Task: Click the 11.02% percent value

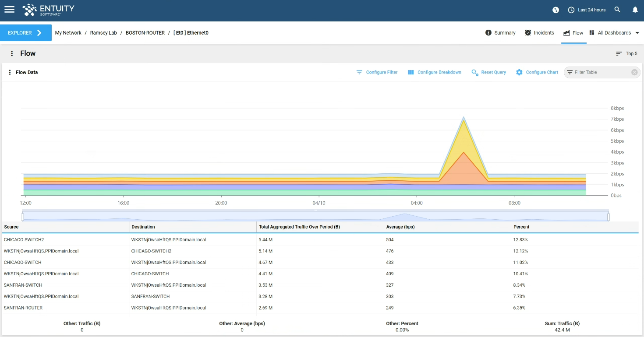Action: [x=520, y=263]
